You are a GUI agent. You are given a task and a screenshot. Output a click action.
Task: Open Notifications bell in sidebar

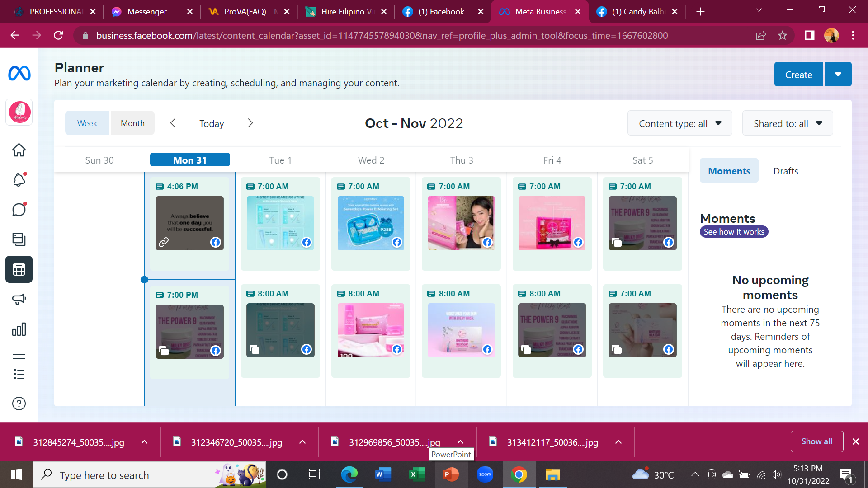[x=19, y=180]
